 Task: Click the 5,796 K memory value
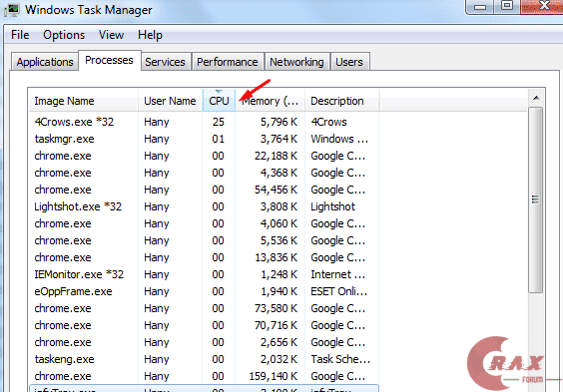(x=279, y=122)
